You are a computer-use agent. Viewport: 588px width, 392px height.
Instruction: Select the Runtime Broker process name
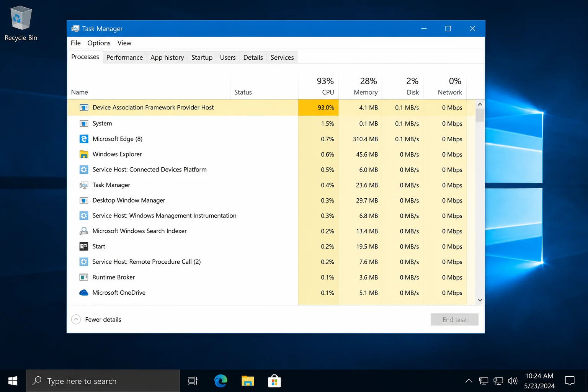tap(113, 277)
